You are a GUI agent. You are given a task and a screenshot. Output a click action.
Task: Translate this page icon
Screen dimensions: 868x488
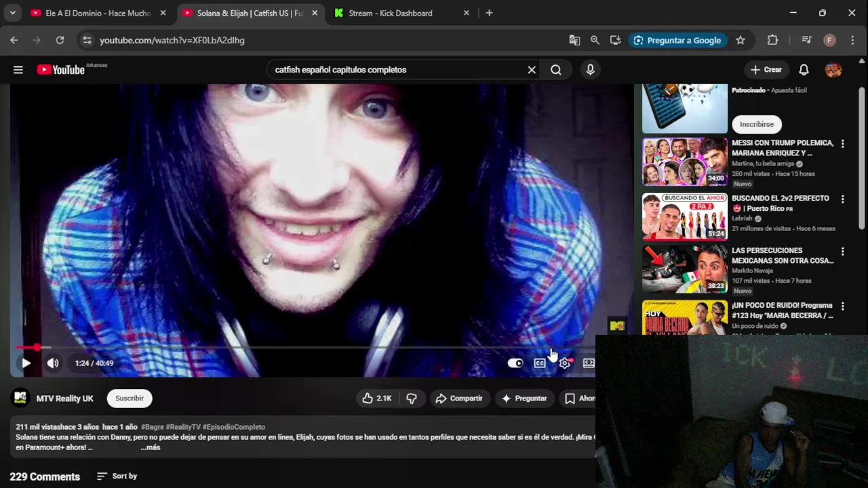point(574,40)
